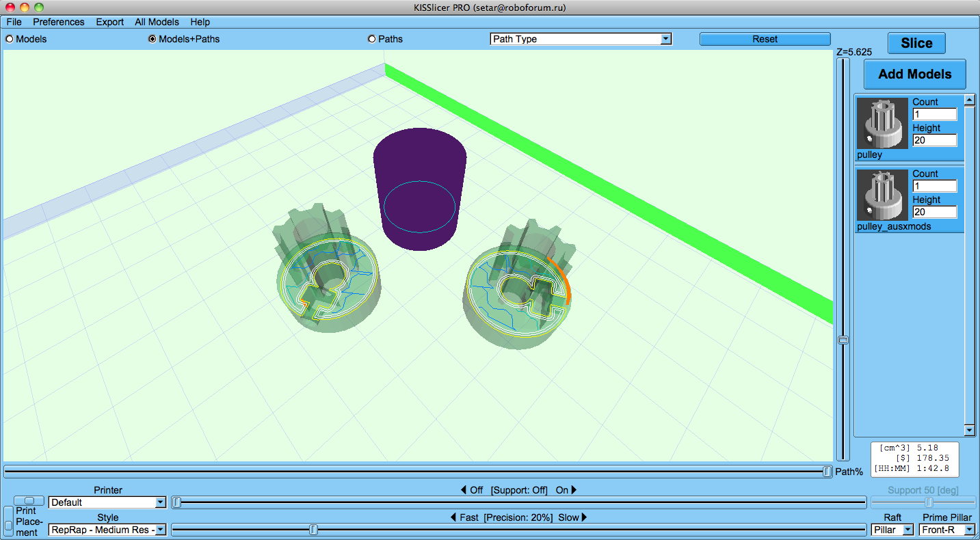This screenshot has height=540, width=980.
Task: Select the pulley_ausxmods model thumbnail
Action: pyautogui.click(x=882, y=195)
